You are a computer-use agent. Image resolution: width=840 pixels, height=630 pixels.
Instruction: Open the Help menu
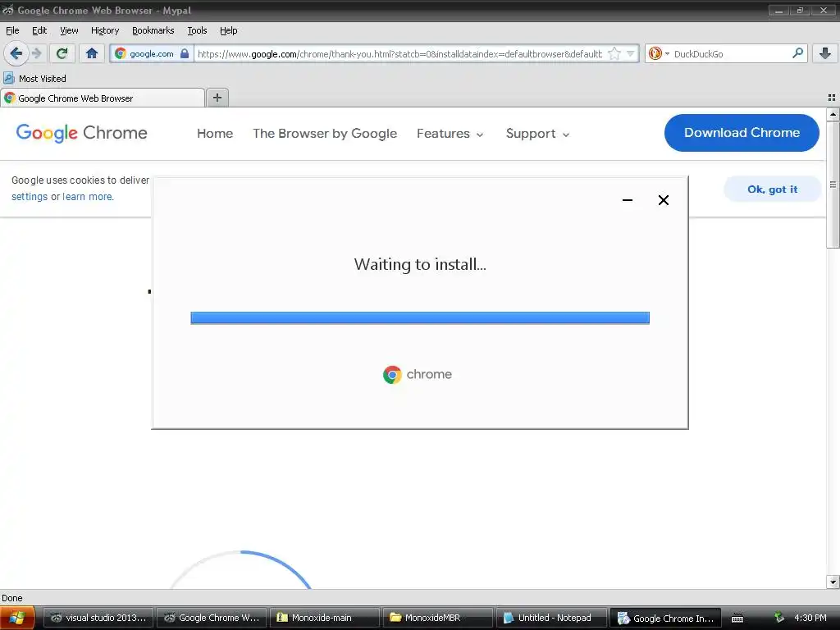[228, 30]
